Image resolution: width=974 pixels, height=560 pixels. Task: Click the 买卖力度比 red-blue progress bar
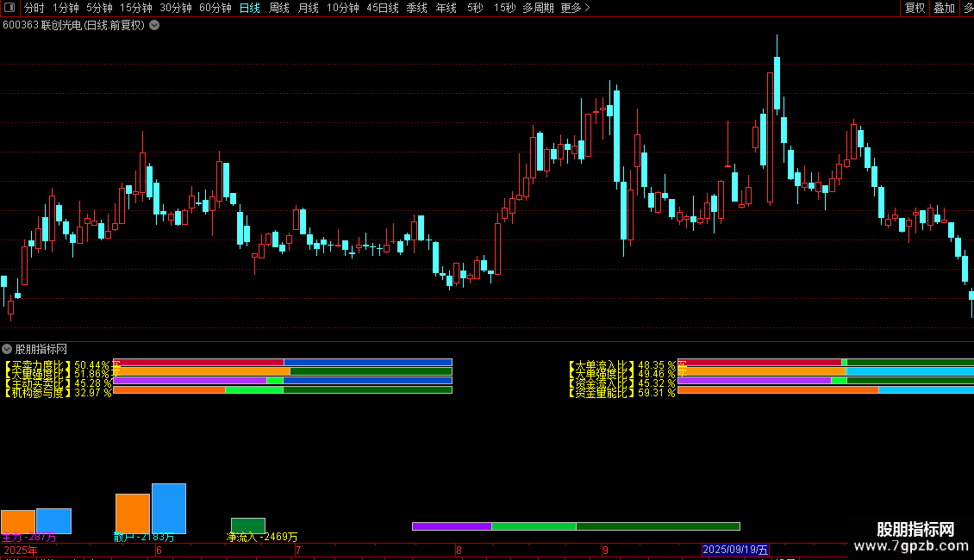pyautogui.click(x=283, y=362)
